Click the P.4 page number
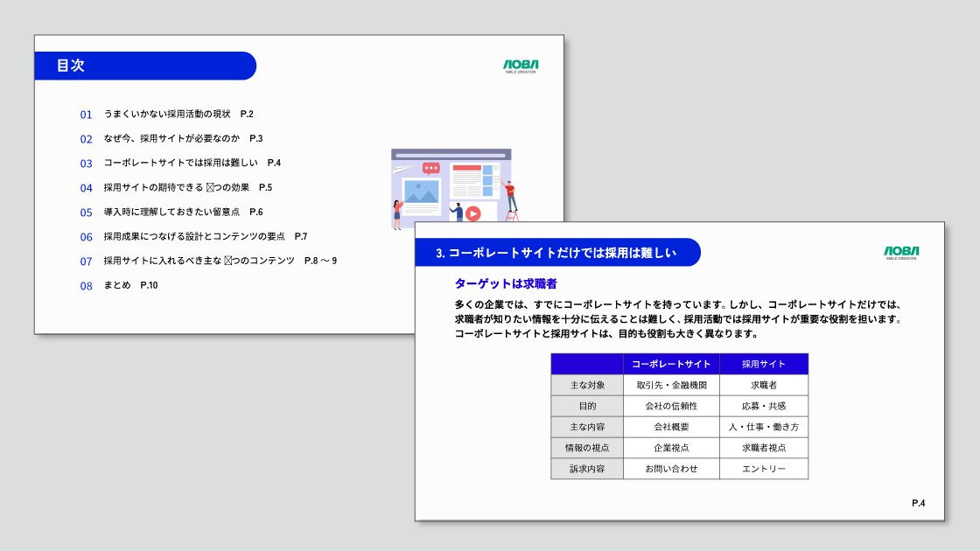This screenshot has width=980, height=551. [918, 503]
